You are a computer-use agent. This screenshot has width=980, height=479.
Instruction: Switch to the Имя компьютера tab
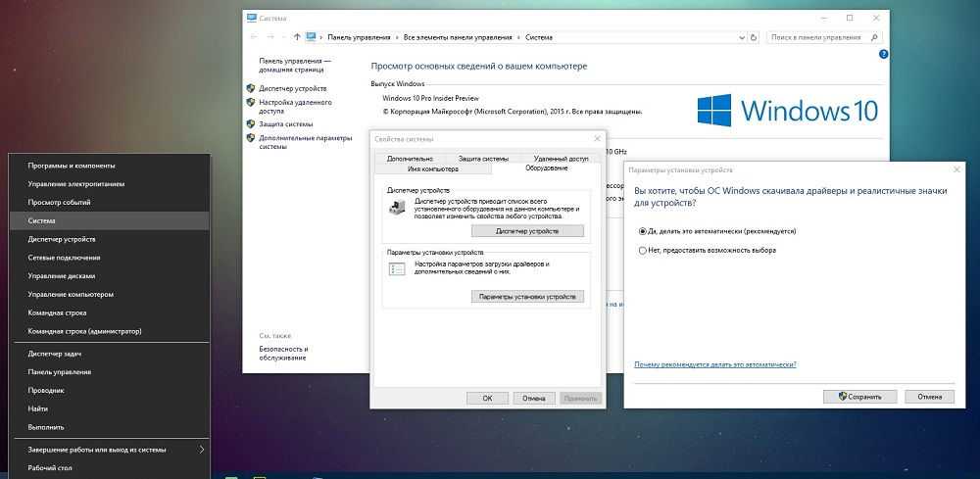tap(433, 169)
